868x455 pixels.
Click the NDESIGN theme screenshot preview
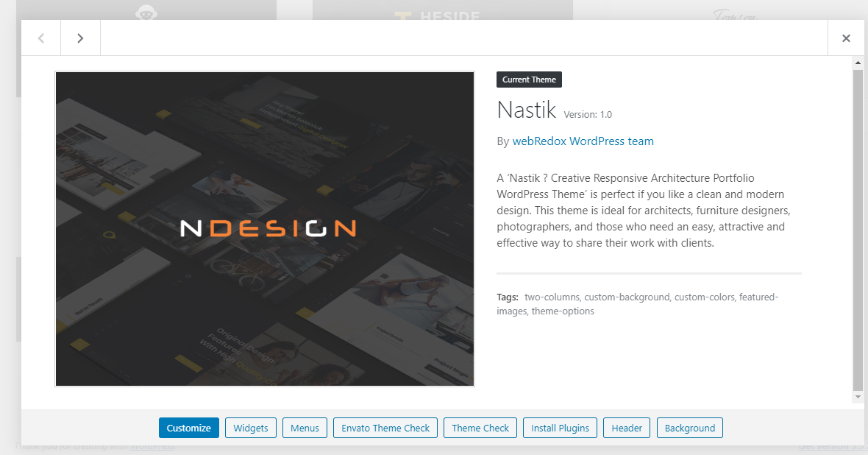click(265, 229)
